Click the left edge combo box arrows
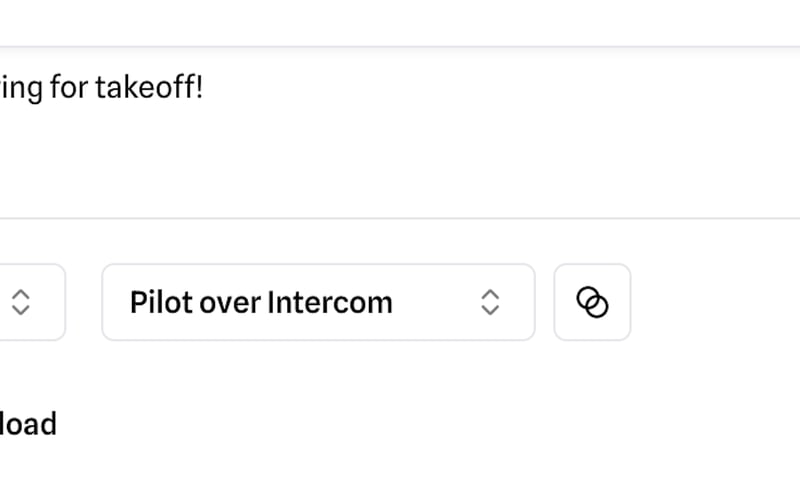 click(x=20, y=302)
